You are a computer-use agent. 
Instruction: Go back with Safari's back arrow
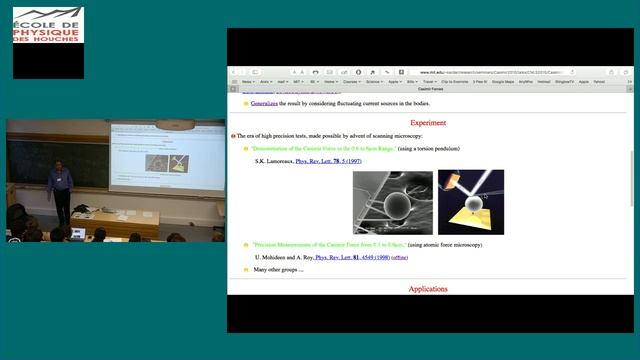coord(234,72)
